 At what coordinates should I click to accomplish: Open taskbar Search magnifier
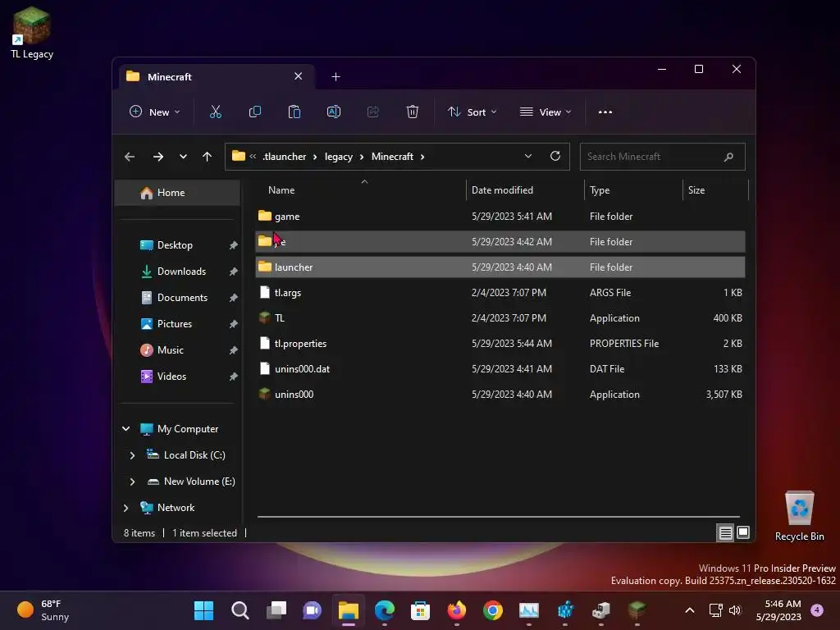click(x=240, y=610)
